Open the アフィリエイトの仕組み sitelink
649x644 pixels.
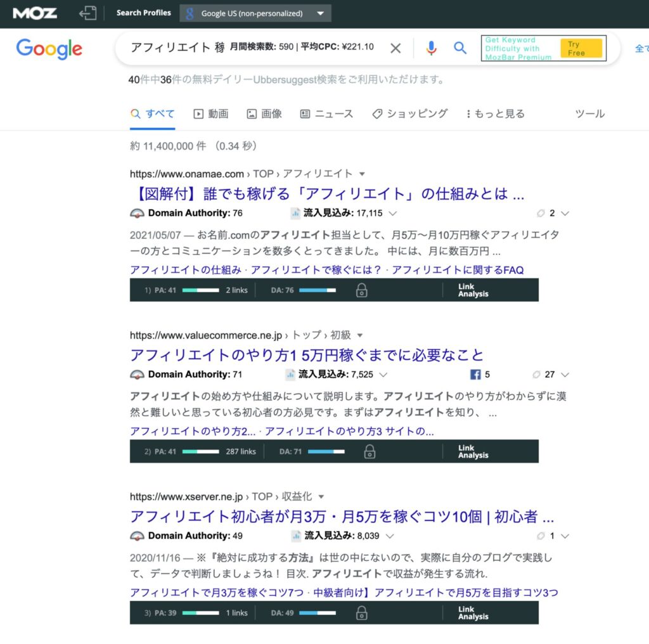coord(186,270)
